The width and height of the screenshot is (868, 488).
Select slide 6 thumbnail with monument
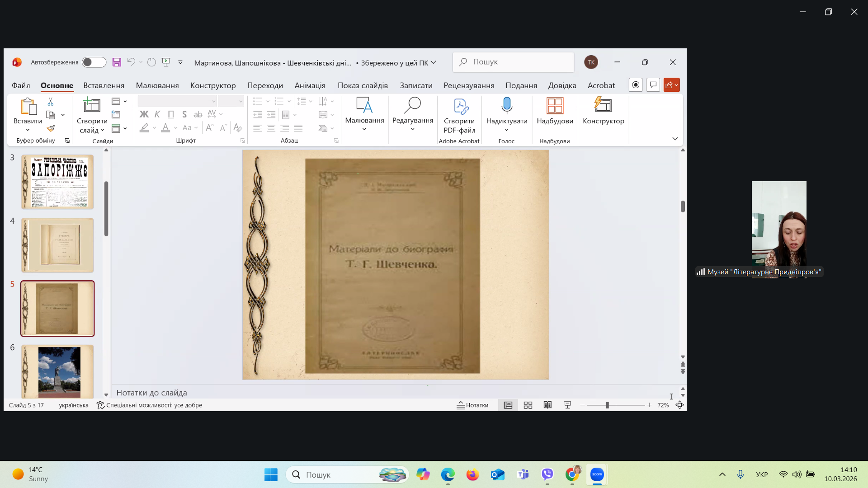58,371
